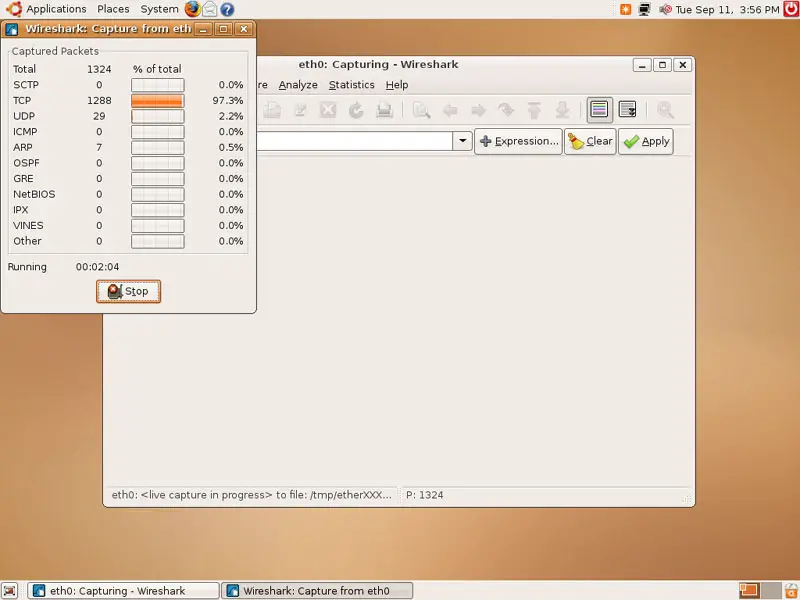Screen dimensions: 800x600
Task: Stop the running capture
Action: point(129,291)
